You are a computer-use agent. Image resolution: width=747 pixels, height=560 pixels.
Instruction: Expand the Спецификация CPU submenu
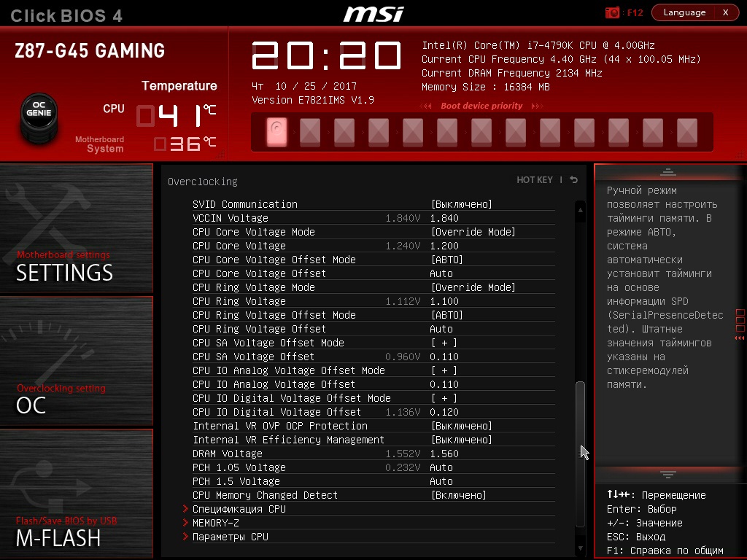[x=239, y=509]
